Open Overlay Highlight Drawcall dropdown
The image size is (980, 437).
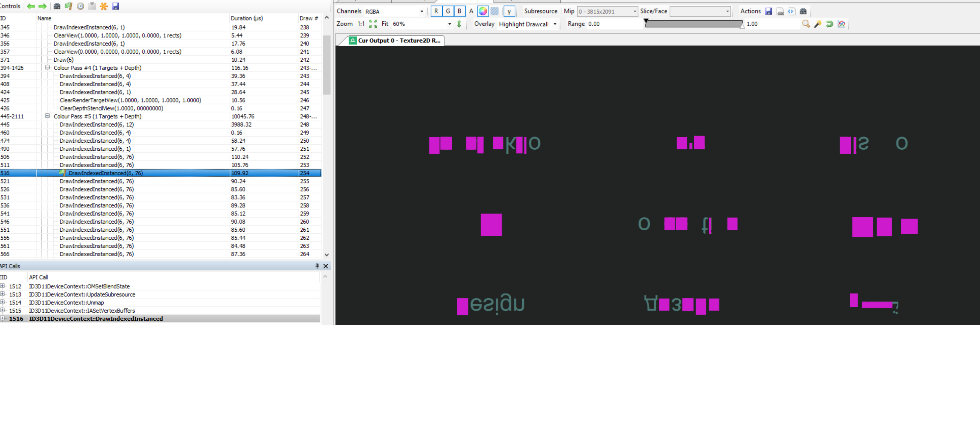point(528,24)
